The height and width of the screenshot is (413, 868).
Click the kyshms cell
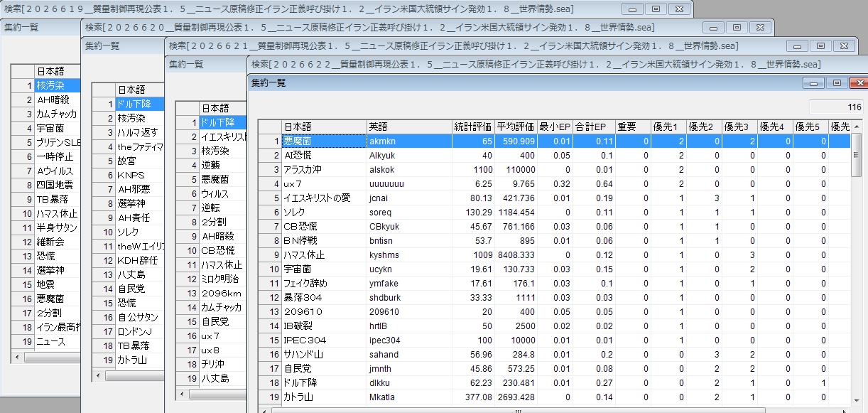click(x=408, y=254)
